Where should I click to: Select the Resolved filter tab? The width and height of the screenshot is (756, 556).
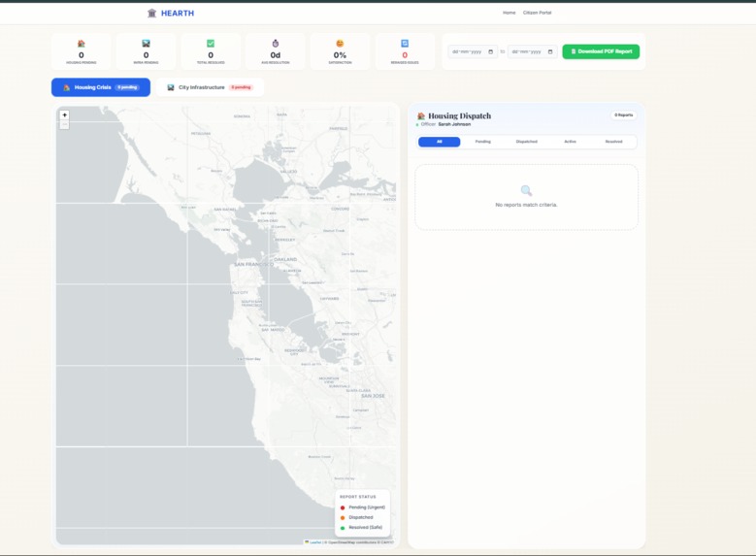click(613, 142)
